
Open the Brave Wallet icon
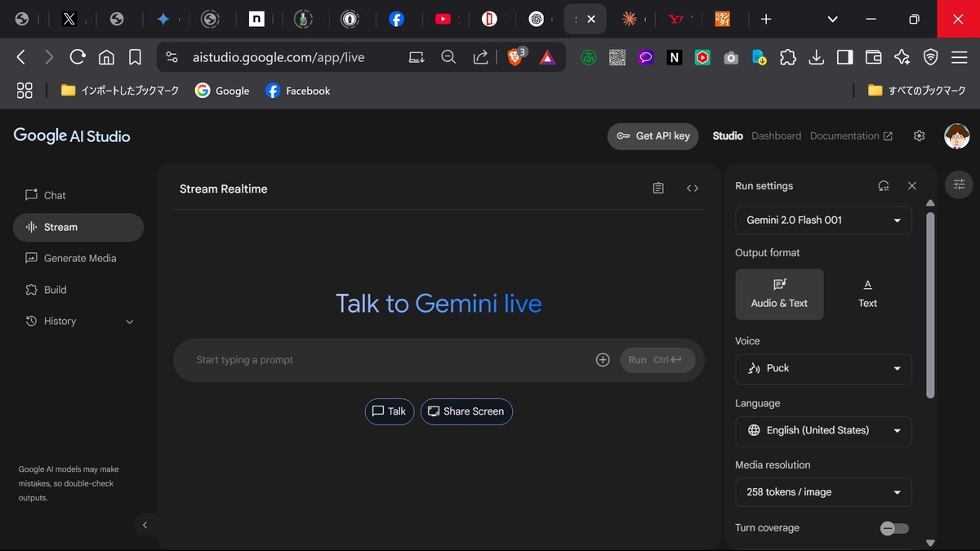click(x=873, y=57)
